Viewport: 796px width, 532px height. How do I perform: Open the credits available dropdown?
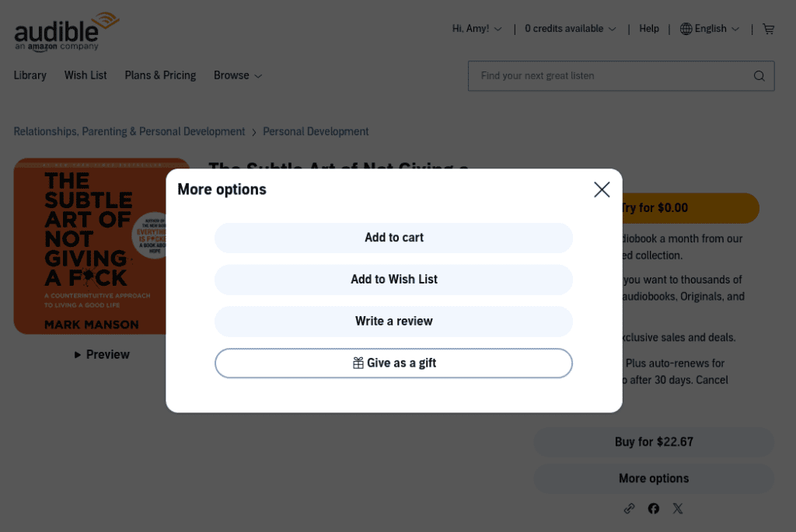tap(570, 29)
